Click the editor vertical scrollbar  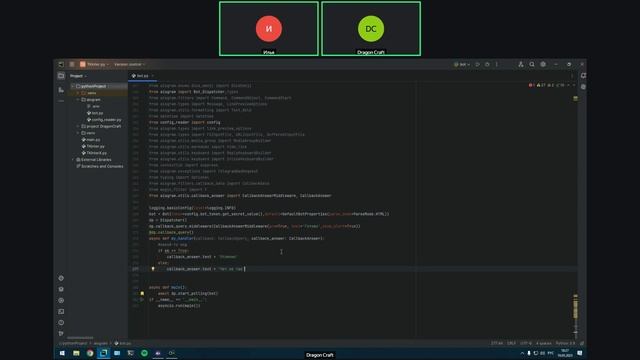point(576,210)
